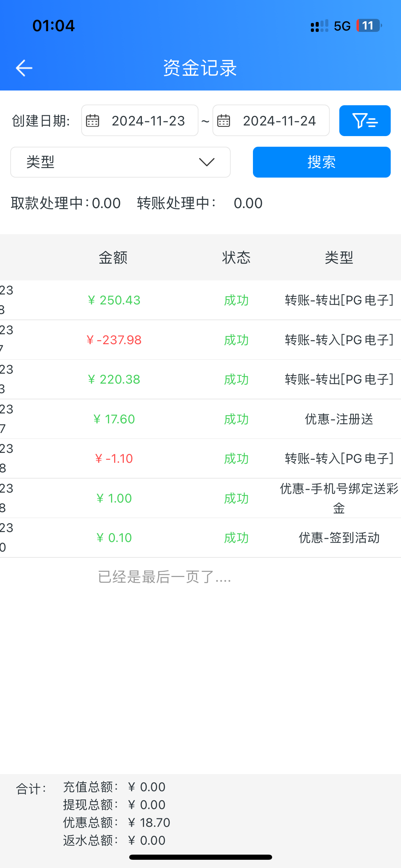Viewport: 401px width, 868px height.
Task: Tap the back arrow icon
Action: tap(24, 68)
